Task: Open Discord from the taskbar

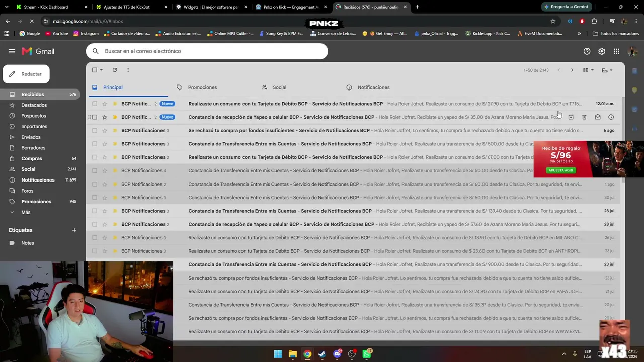Action: pos(337,354)
